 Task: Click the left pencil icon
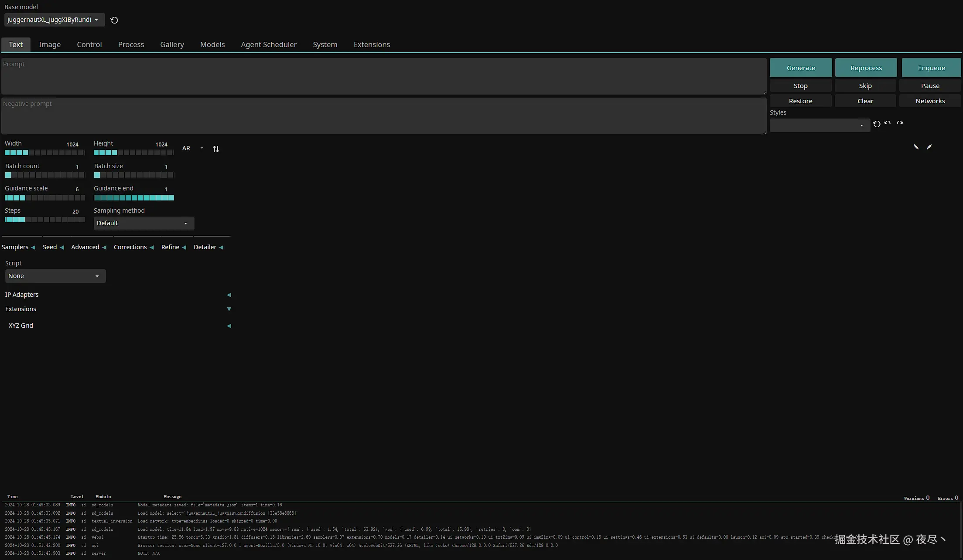(x=916, y=147)
